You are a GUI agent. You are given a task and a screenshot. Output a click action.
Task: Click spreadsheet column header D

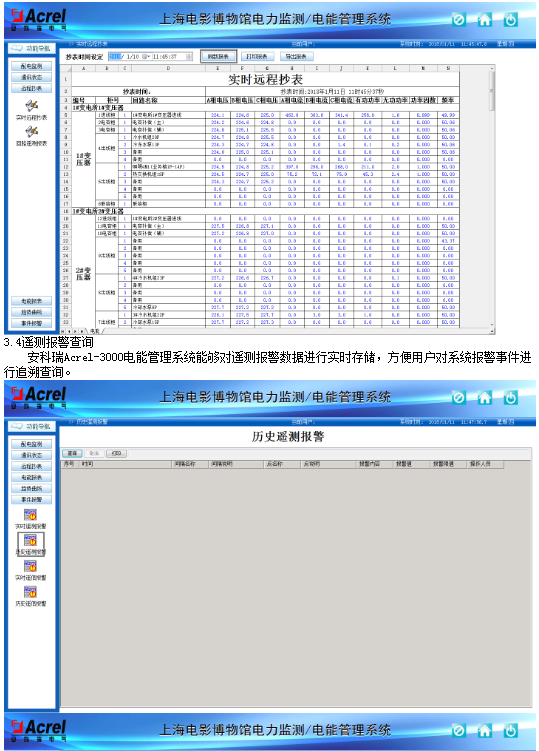168,68
